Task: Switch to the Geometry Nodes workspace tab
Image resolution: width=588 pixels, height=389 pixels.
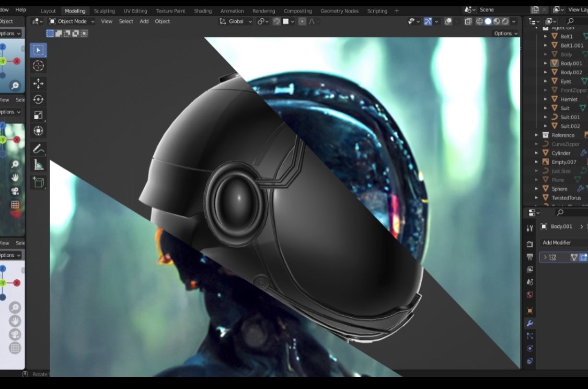Action: 339,11
